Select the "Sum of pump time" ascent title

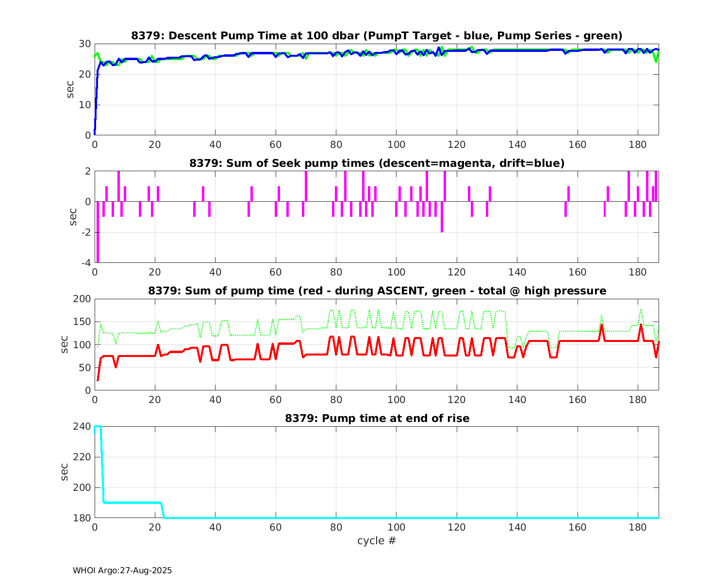click(377, 291)
